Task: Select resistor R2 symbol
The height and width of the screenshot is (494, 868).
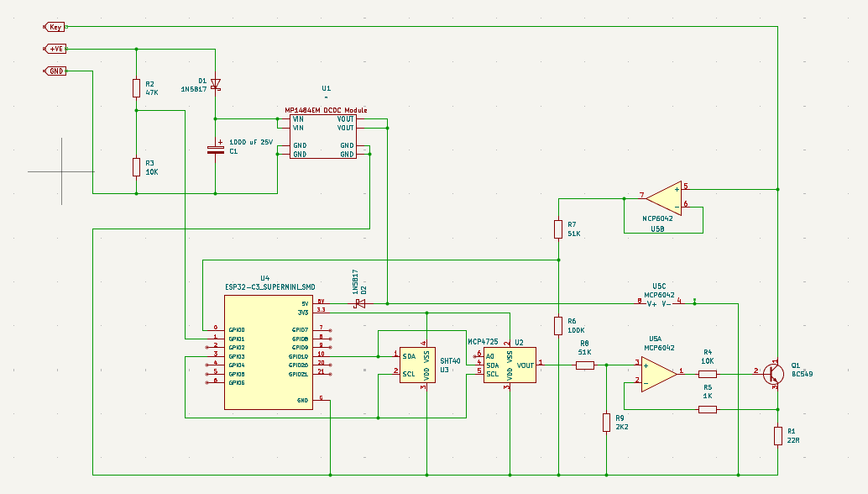Action: (x=136, y=88)
